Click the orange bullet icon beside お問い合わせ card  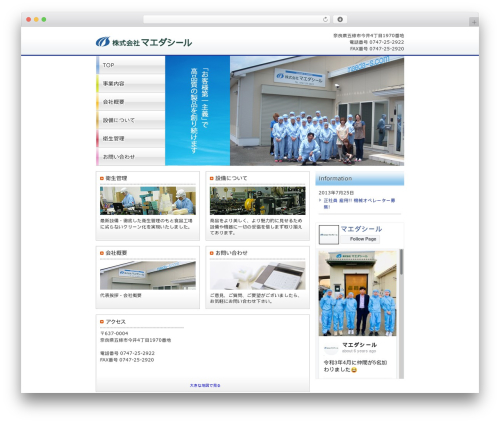[211, 253]
